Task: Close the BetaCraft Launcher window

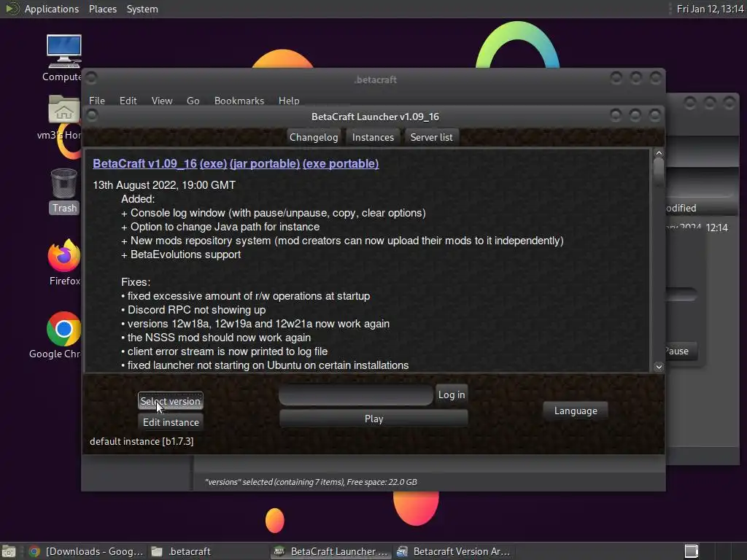Action: [x=655, y=114]
